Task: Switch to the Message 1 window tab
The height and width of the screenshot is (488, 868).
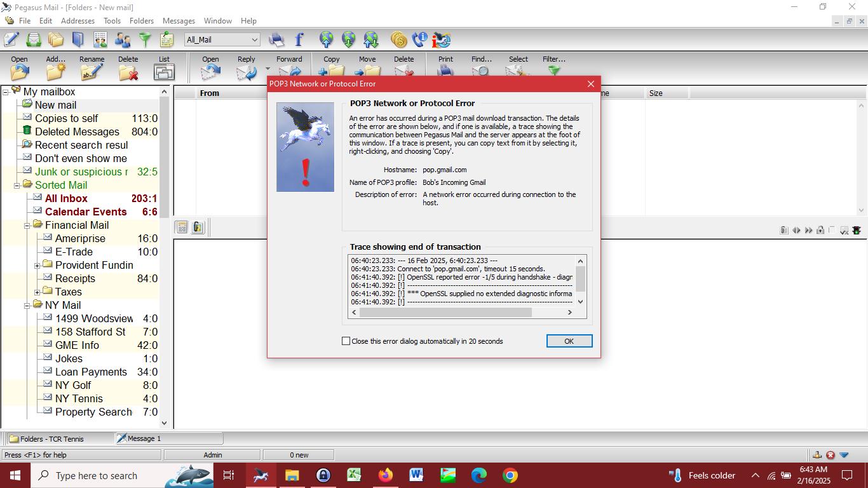Action: [x=168, y=438]
